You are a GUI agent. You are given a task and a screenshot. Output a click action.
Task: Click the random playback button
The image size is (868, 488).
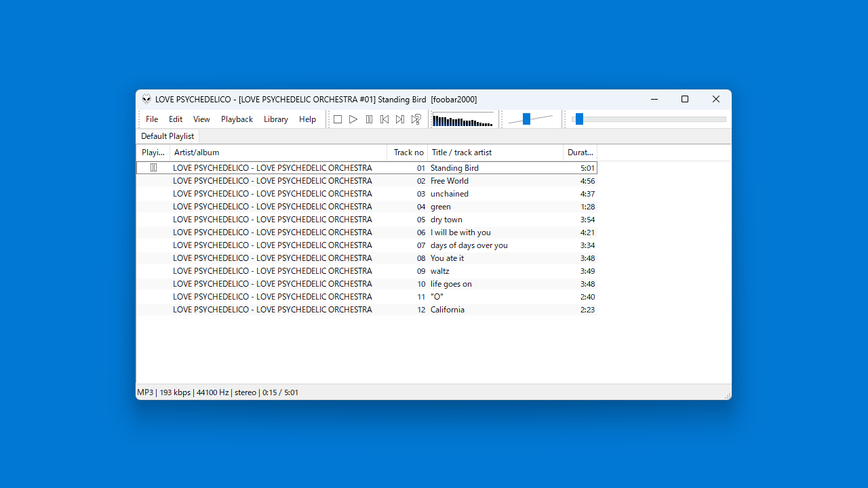pyautogui.click(x=416, y=119)
